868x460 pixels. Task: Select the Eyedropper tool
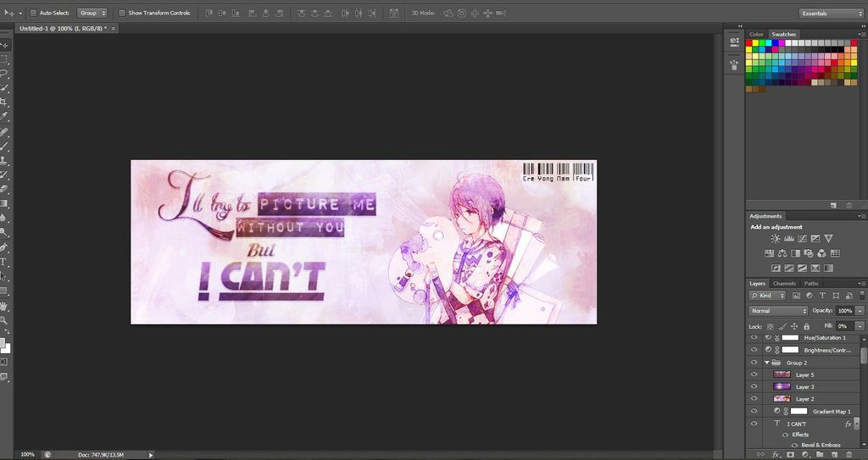coord(3,116)
